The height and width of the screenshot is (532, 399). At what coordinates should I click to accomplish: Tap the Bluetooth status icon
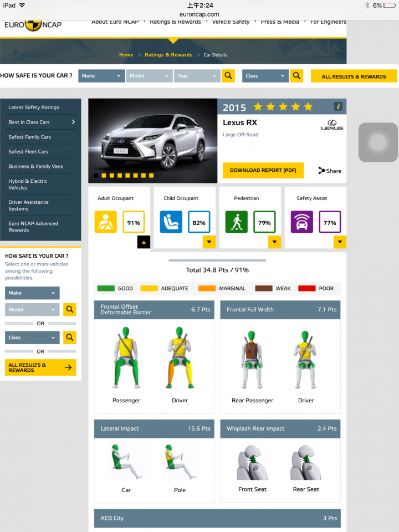pos(367,6)
